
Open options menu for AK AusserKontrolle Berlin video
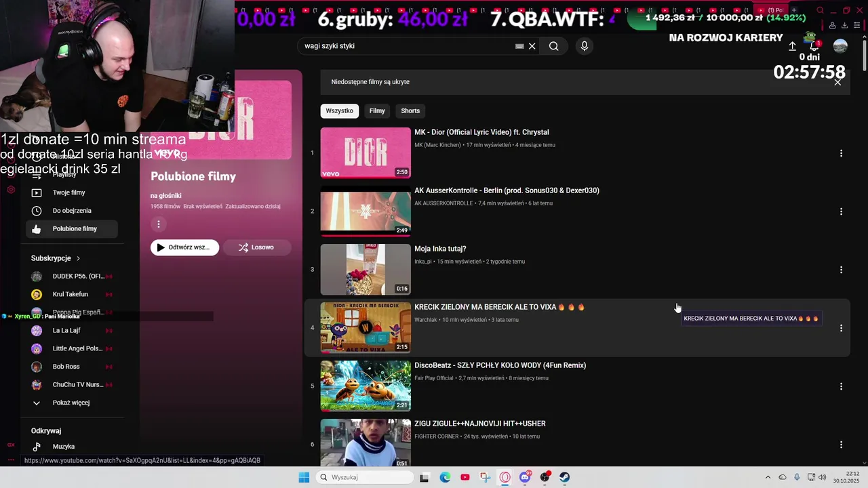point(841,211)
